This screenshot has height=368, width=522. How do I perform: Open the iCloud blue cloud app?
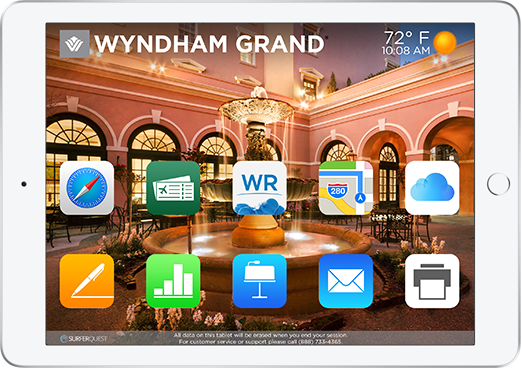[x=432, y=188]
